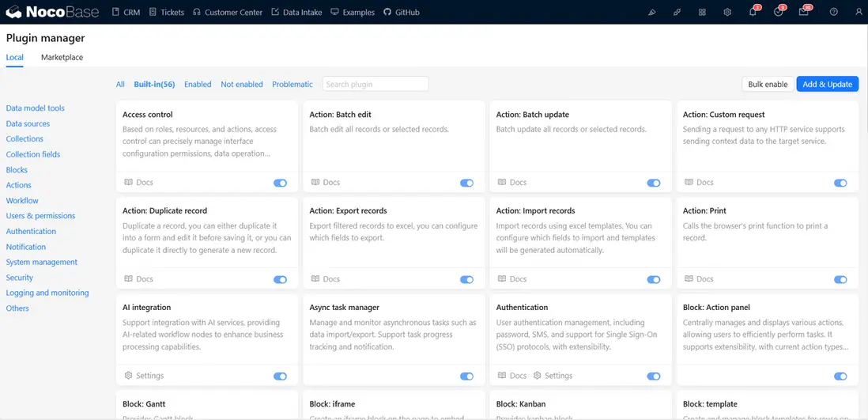Image resolution: width=868 pixels, height=420 pixels.
Task: Open the CRM menu
Action: 126,12
